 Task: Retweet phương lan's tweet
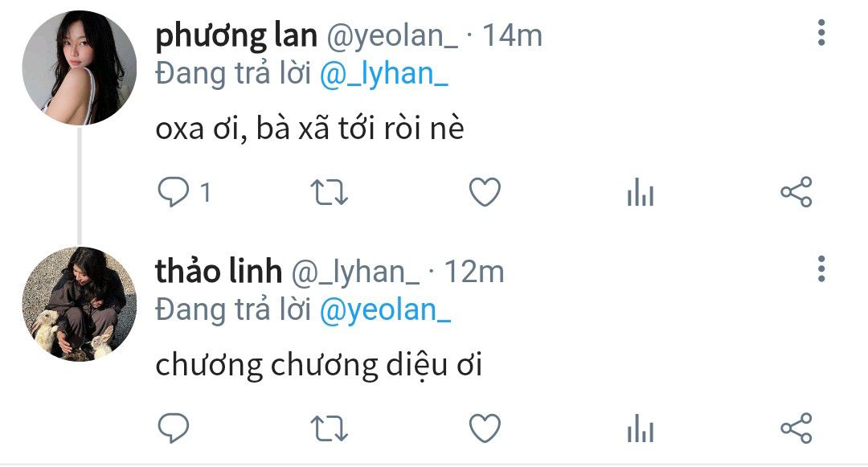[329, 193]
